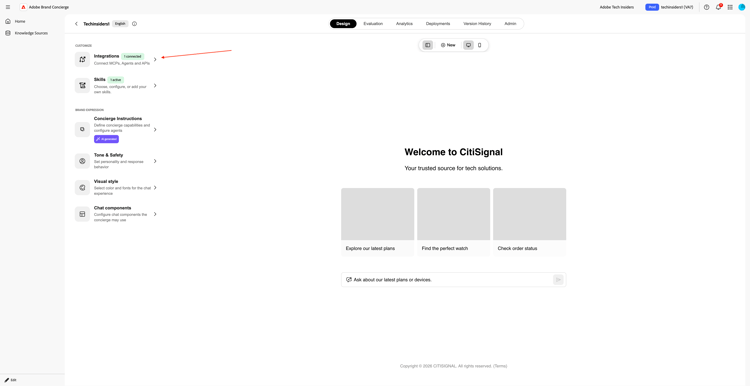Click the English language badge
This screenshot has height=386, width=750.
pyautogui.click(x=120, y=23)
